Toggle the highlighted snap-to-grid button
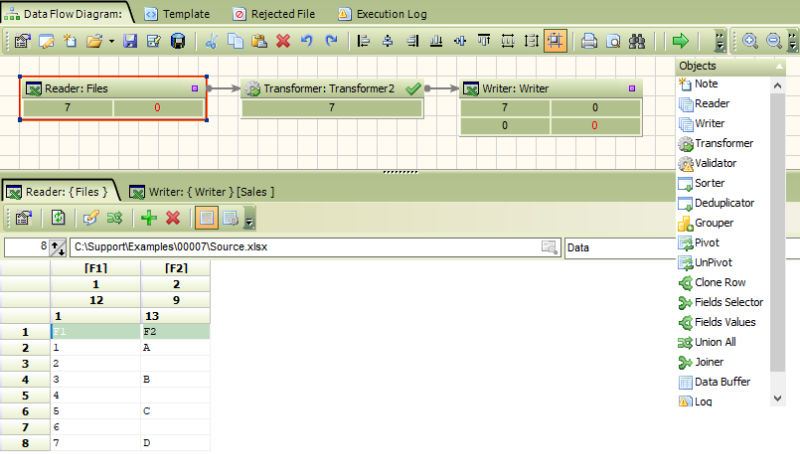The image size is (800, 454). [x=556, y=41]
